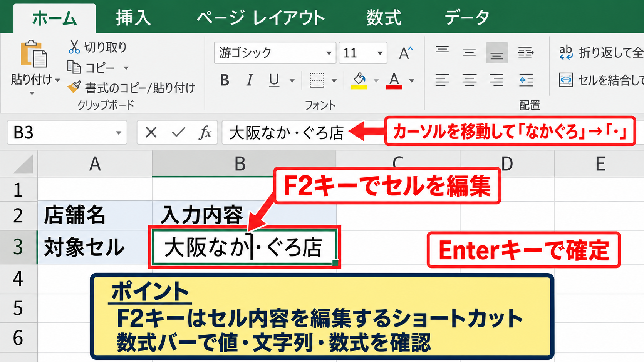The width and height of the screenshot is (644, 362).
Task: Open the font color picker arrow
Action: (x=412, y=81)
